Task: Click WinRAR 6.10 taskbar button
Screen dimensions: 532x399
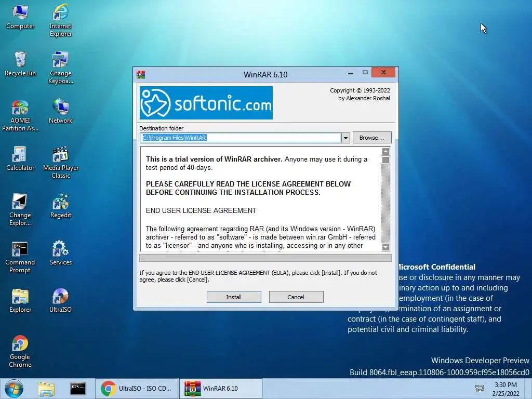Action: coord(220,389)
